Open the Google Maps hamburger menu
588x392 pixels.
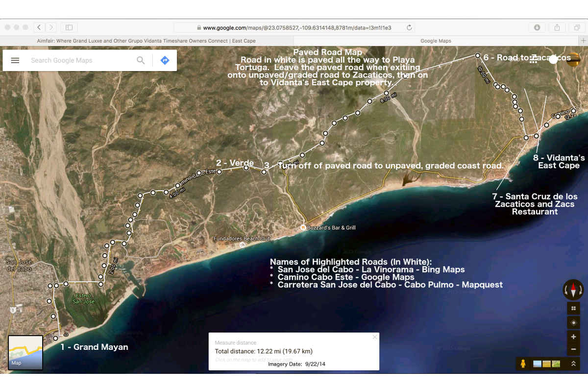15,60
